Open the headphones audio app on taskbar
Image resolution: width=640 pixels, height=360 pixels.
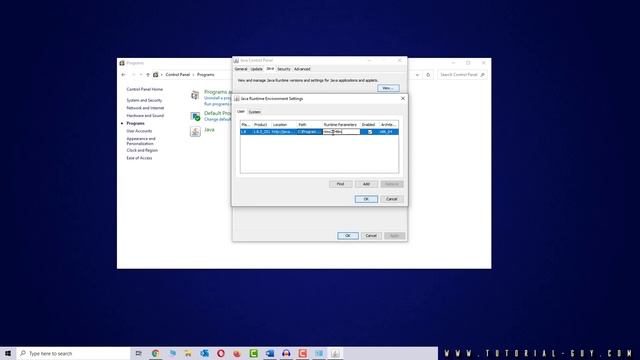tap(286, 353)
